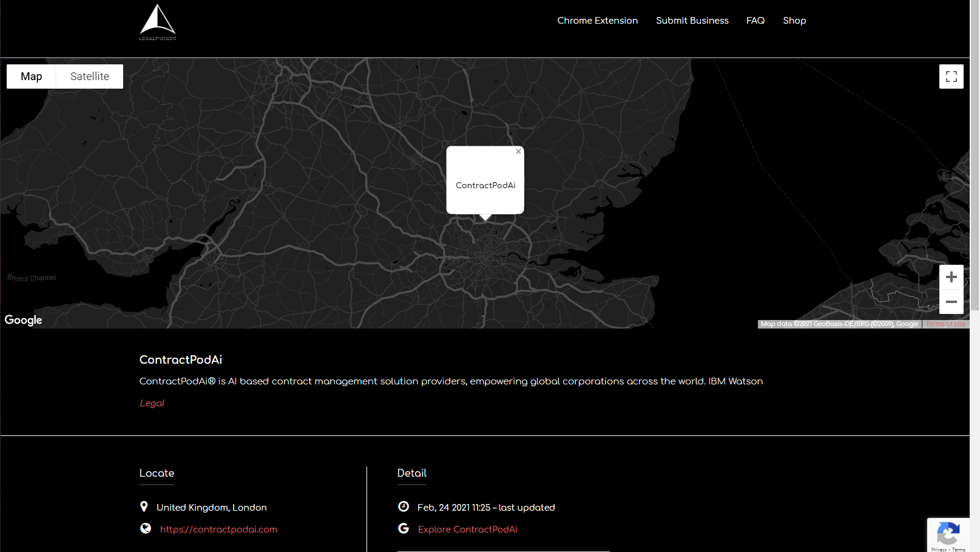
Task: Click the globe website icon
Action: [x=146, y=528]
